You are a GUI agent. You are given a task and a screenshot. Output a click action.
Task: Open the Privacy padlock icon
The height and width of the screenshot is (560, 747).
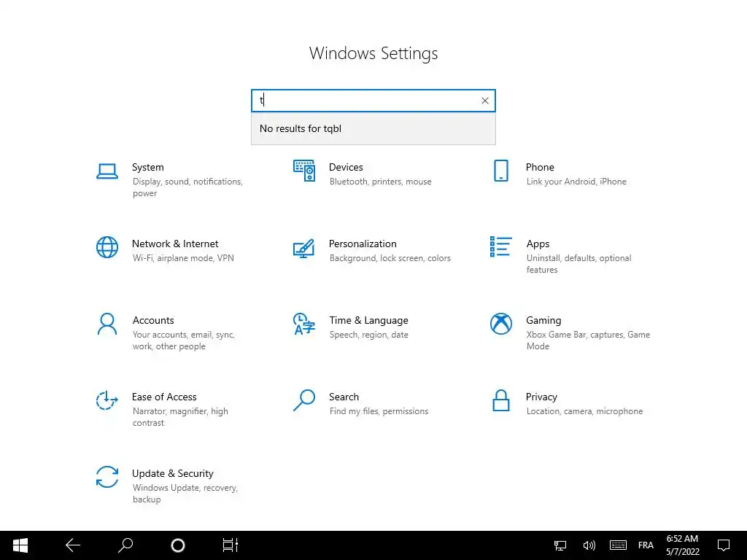500,400
